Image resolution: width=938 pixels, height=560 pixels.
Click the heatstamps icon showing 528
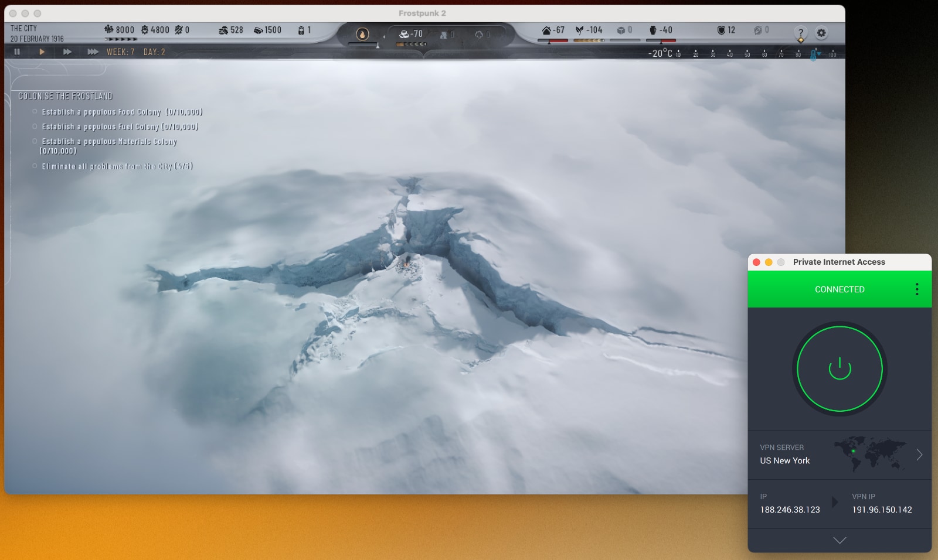pos(223,30)
